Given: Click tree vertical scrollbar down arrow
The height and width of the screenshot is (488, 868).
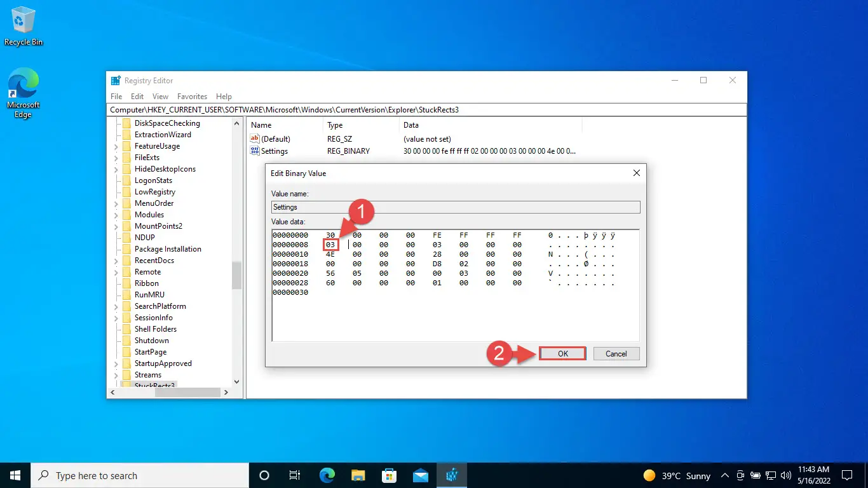Looking at the screenshot, I should (236, 382).
